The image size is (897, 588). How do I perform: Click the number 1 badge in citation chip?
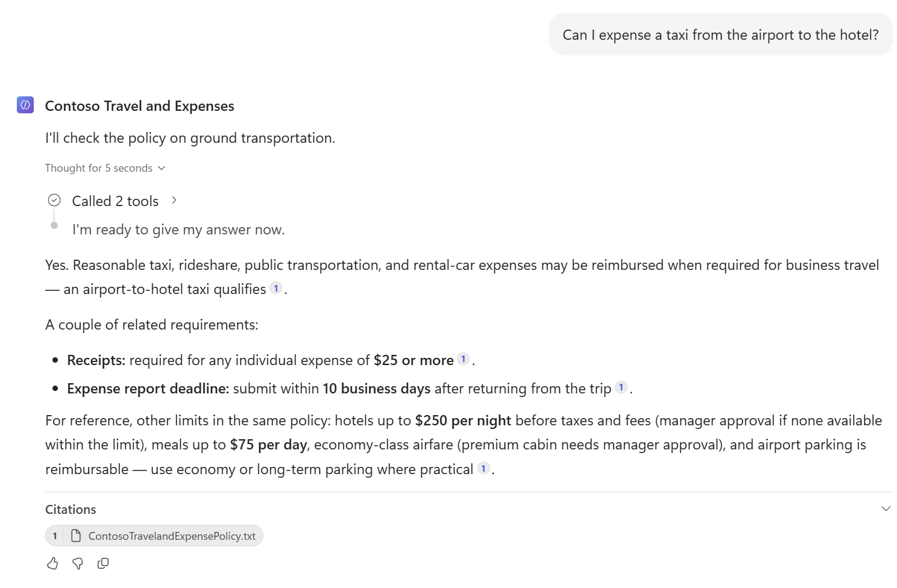55,536
